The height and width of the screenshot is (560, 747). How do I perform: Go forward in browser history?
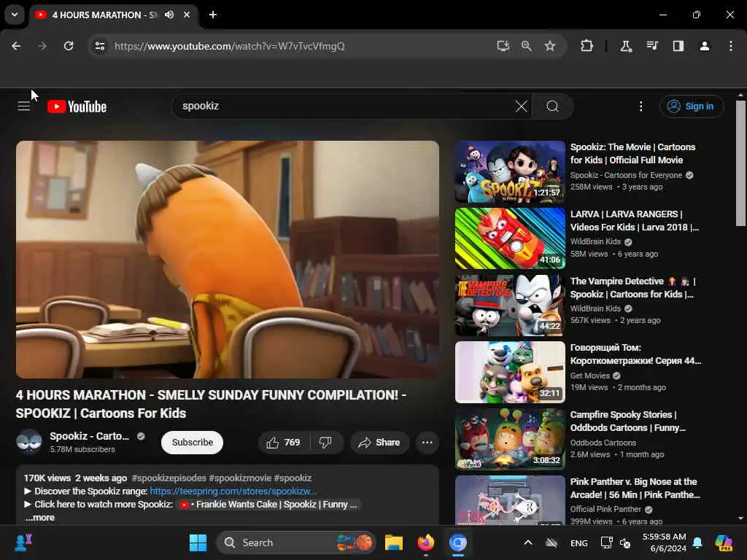point(42,46)
